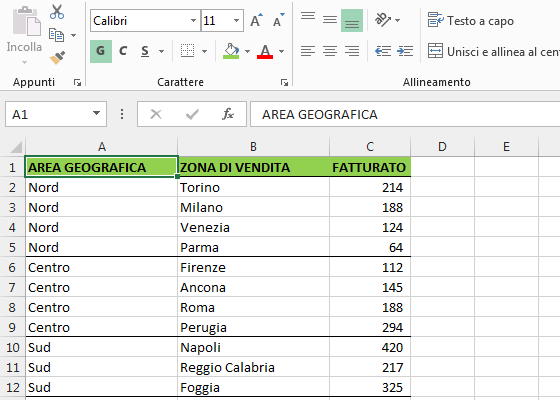Screen dimensions: 560x400
Task: Decrease font size with smaller A icon
Action: coord(278,20)
